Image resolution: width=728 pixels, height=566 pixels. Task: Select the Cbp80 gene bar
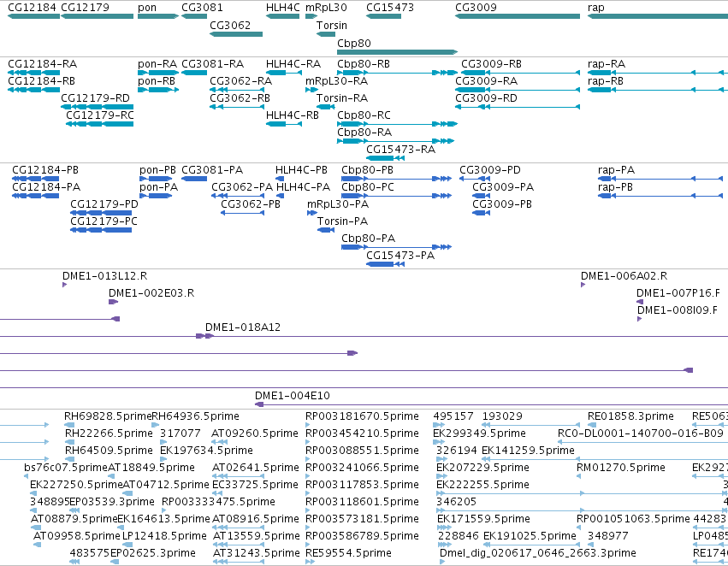click(x=398, y=52)
